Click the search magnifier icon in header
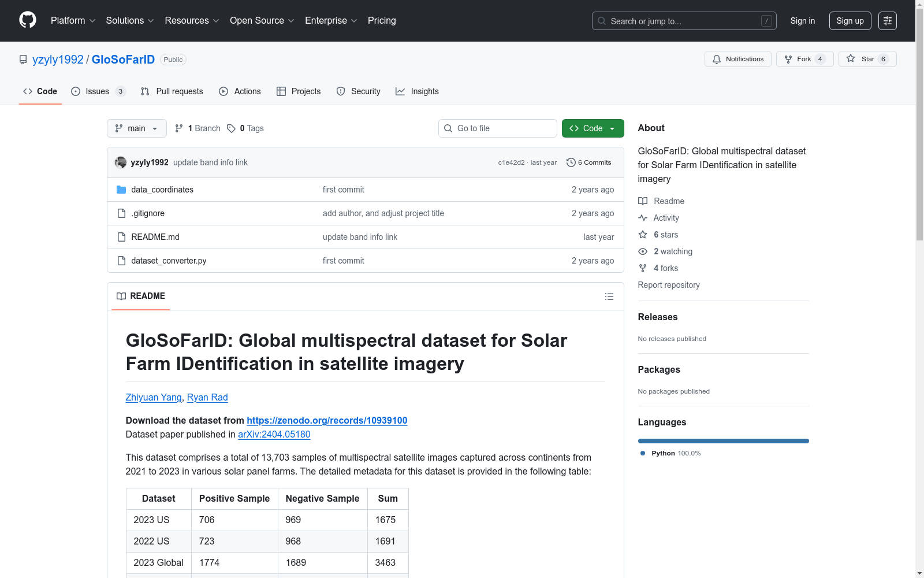 coord(602,21)
